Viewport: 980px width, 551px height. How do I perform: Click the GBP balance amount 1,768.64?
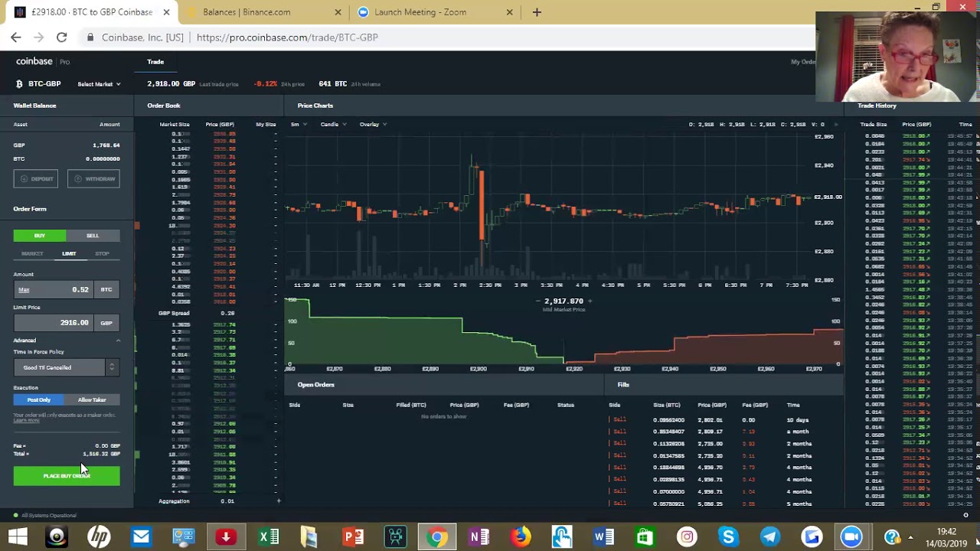106,145
